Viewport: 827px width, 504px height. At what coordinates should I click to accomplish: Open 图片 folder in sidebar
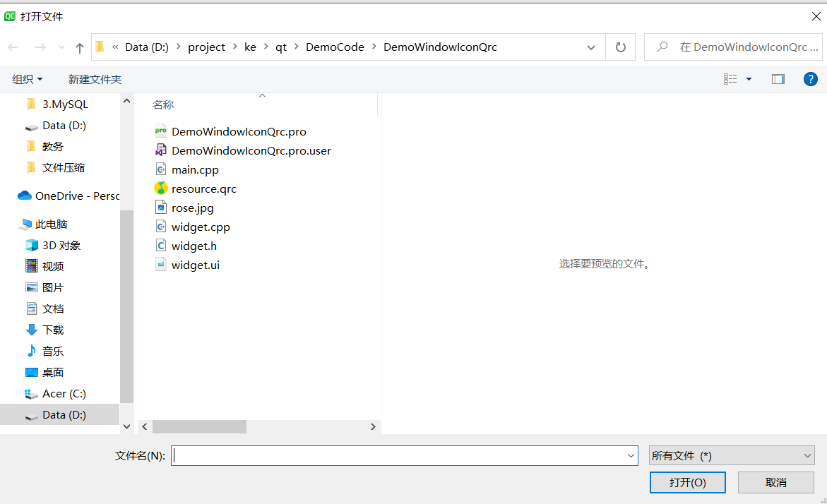point(53,287)
